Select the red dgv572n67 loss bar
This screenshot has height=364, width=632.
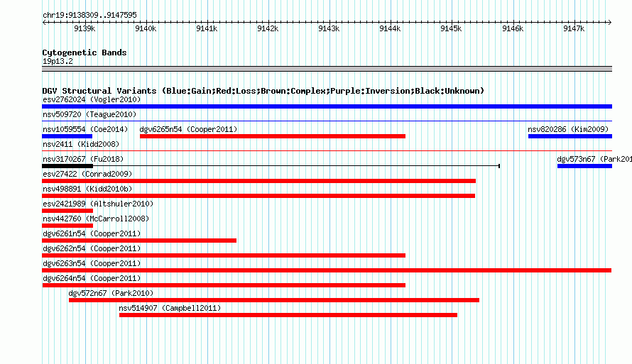click(x=274, y=300)
